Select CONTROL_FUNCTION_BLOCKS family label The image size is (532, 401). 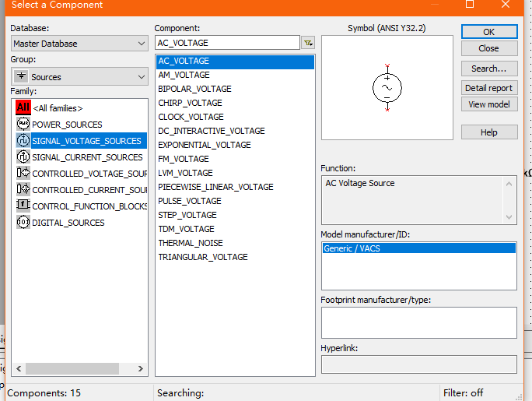click(x=89, y=206)
